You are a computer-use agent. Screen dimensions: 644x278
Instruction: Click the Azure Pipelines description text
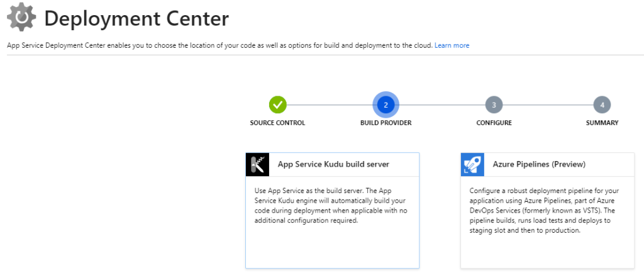[544, 211]
